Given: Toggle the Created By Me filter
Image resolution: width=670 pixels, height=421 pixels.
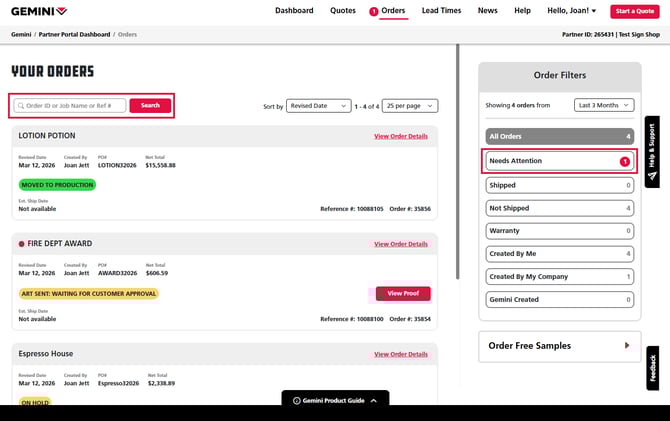Looking at the screenshot, I should [x=559, y=254].
